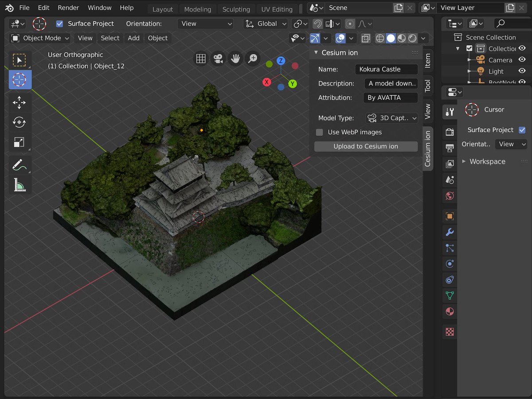This screenshot has width=532, height=399.
Task: Open the File menu
Action: (24, 8)
